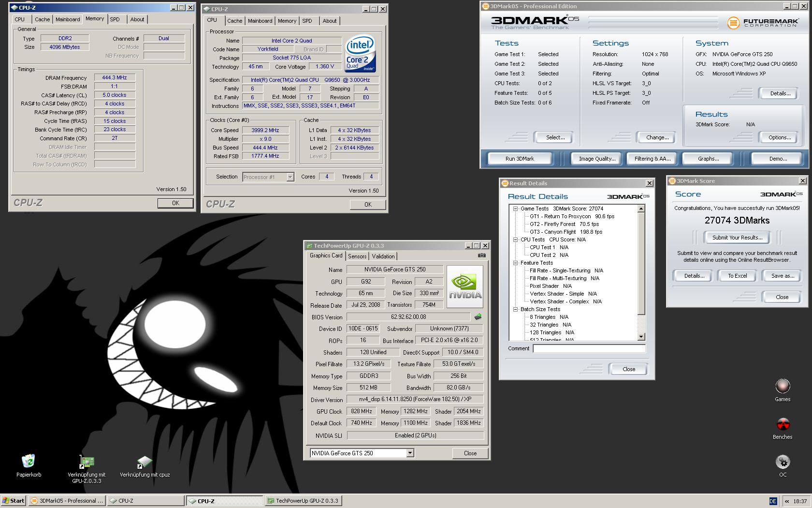Screen dimensions: 812x508
Task: Click the Graphs button in 3DMark05
Action: tap(708, 159)
